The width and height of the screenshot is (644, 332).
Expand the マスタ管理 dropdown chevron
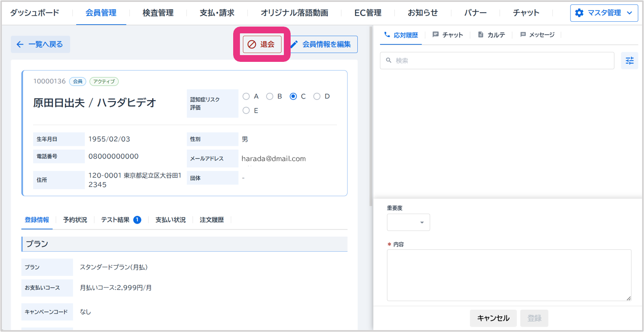(x=629, y=13)
